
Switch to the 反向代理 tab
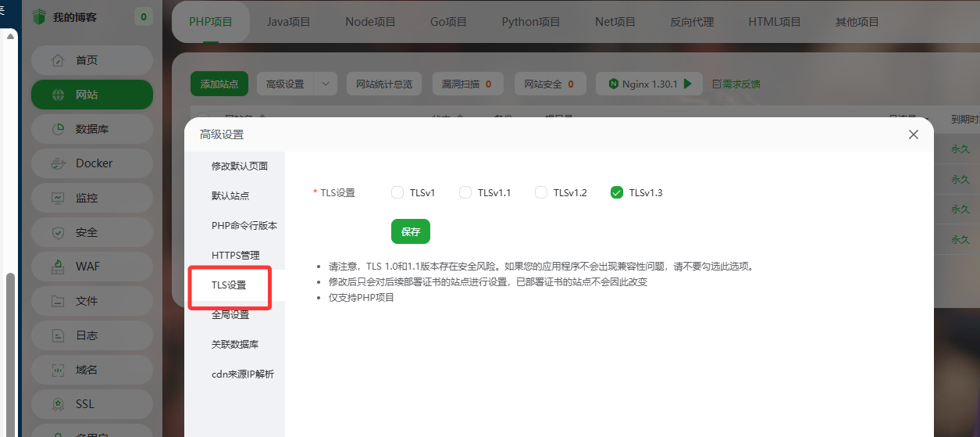[692, 22]
